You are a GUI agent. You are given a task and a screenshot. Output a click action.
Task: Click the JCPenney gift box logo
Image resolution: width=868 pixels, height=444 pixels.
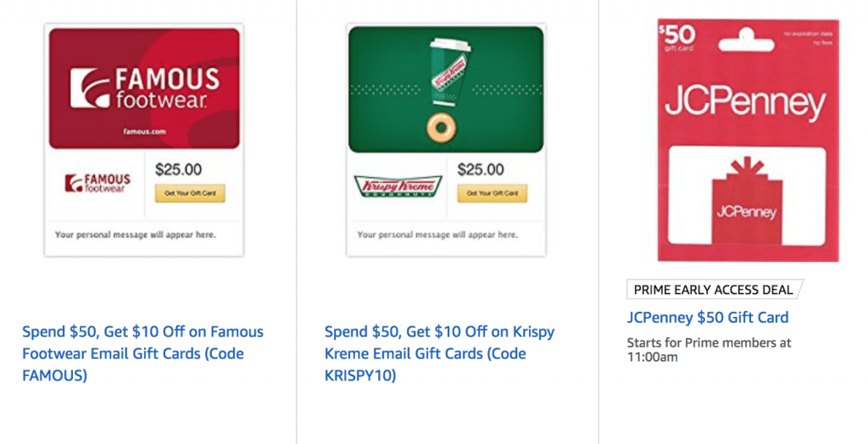(x=746, y=199)
